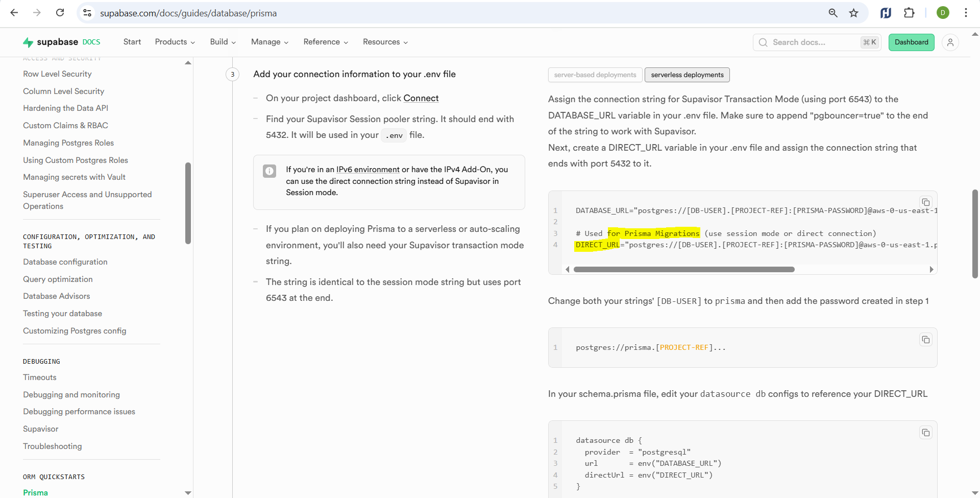Follow the Connect link

tap(421, 98)
